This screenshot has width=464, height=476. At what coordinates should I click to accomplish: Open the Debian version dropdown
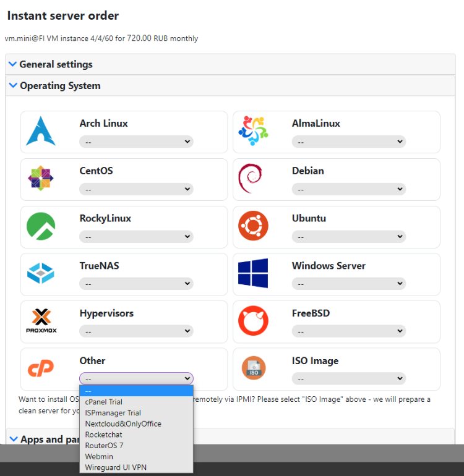pyautogui.click(x=349, y=189)
